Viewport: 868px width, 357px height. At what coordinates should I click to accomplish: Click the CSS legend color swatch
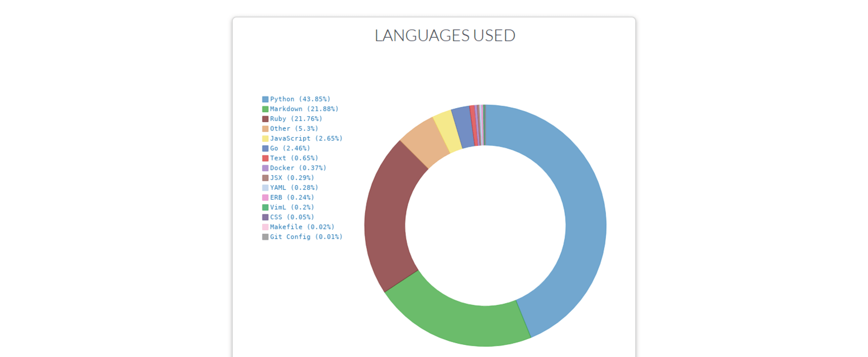click(265, 217)
